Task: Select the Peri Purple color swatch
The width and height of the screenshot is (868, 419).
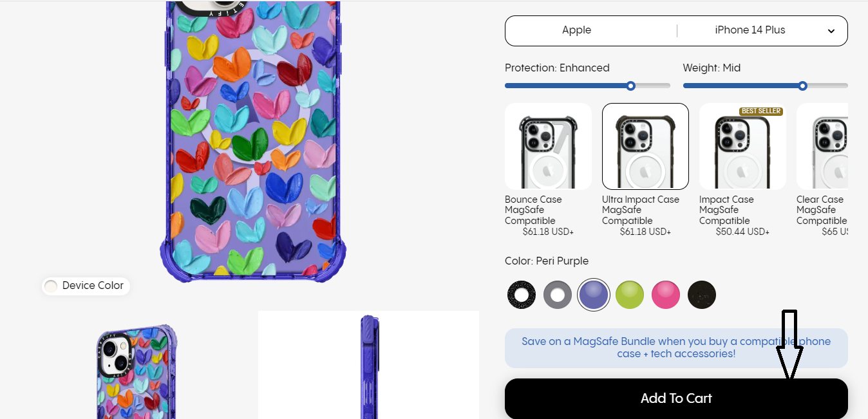Action: click(x=594, y=295)
